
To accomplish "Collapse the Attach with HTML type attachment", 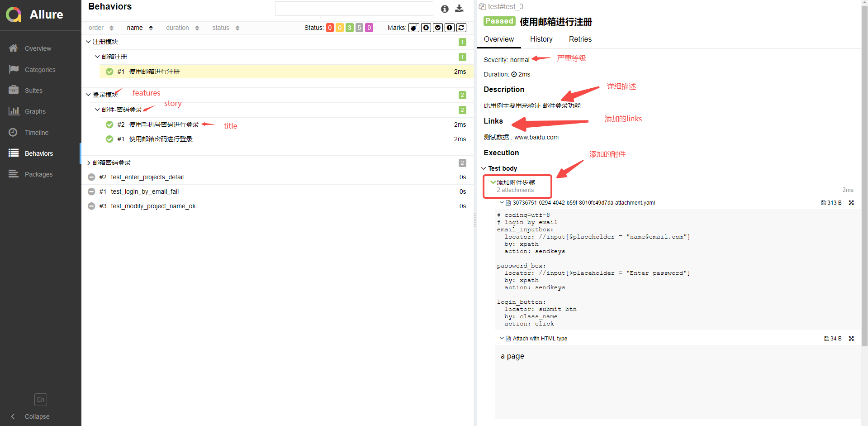I will click(502, 339).
